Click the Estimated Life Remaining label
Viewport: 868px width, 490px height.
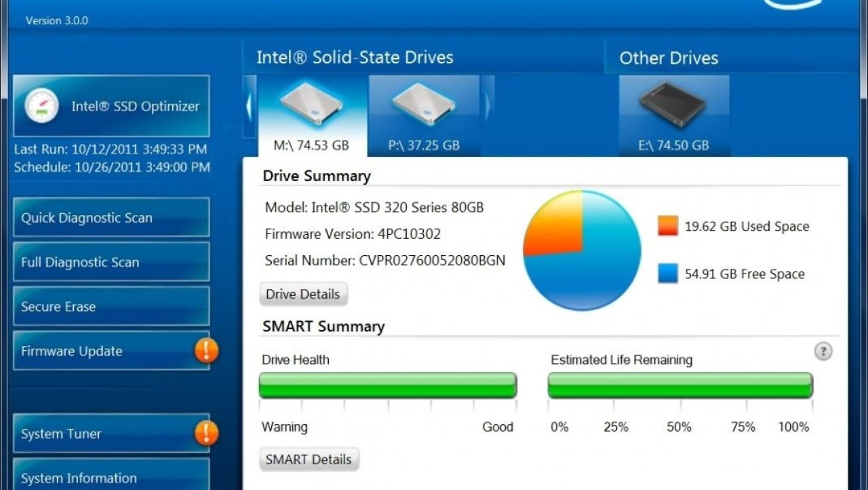622,360
